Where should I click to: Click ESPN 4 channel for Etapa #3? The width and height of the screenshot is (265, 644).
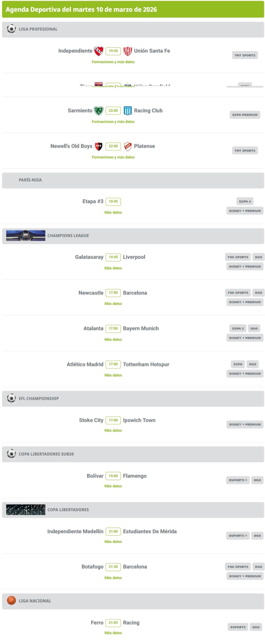pyautogui.click(x=245, y=201)
